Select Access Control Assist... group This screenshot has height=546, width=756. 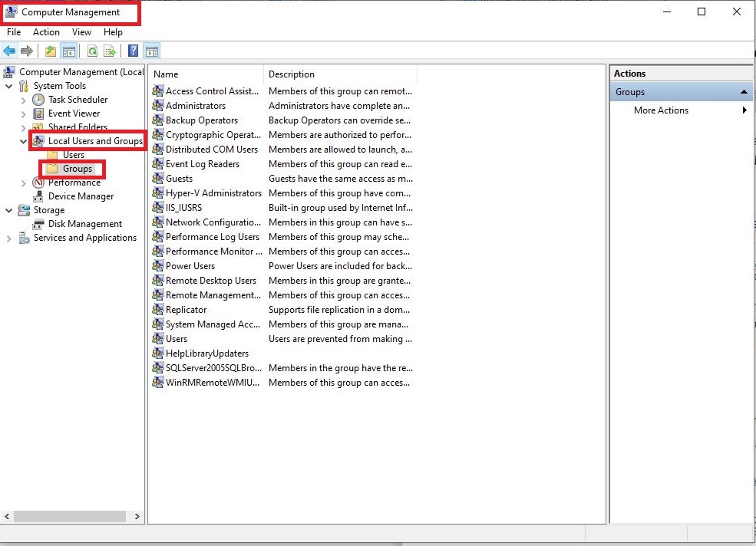[212, 91]
